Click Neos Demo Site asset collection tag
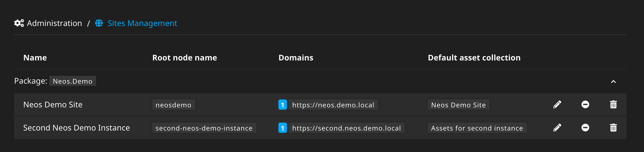This screenshot has height=152, width=644. point(458,105)
